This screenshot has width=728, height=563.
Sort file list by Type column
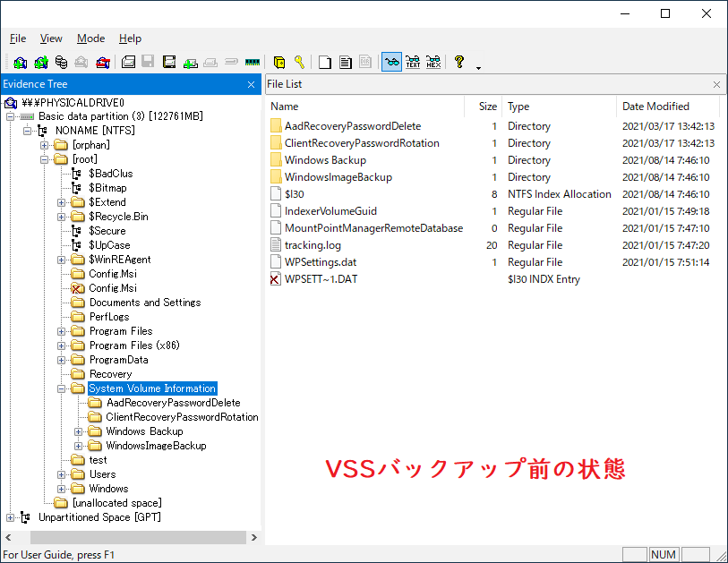560,107
